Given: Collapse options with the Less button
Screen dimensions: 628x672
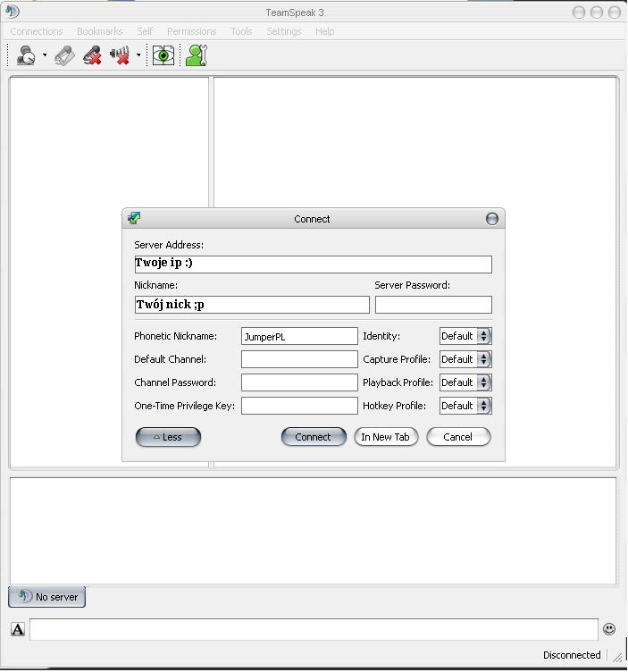Looking at the screenshot, I should pos(168,437).
